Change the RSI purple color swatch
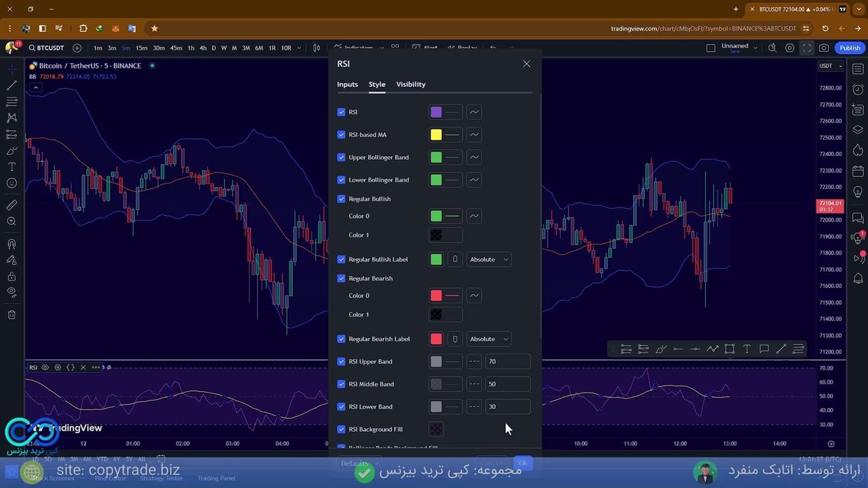This screenshot has width=868, height=488. coord(436,113)
